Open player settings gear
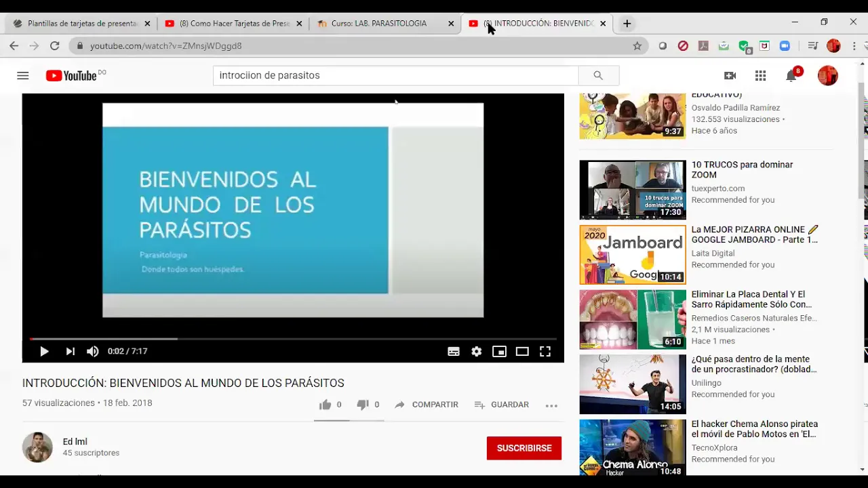This screenshot has height=488, width=868. 477,351
